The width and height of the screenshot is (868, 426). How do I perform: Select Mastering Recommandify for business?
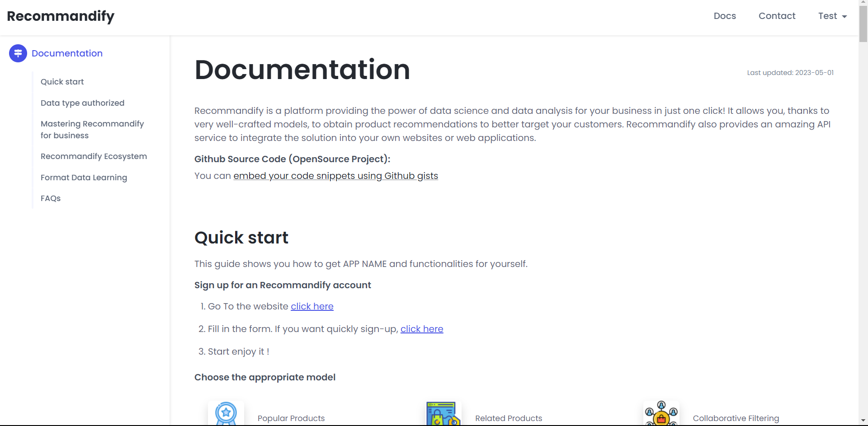click(x=92, y=130)
